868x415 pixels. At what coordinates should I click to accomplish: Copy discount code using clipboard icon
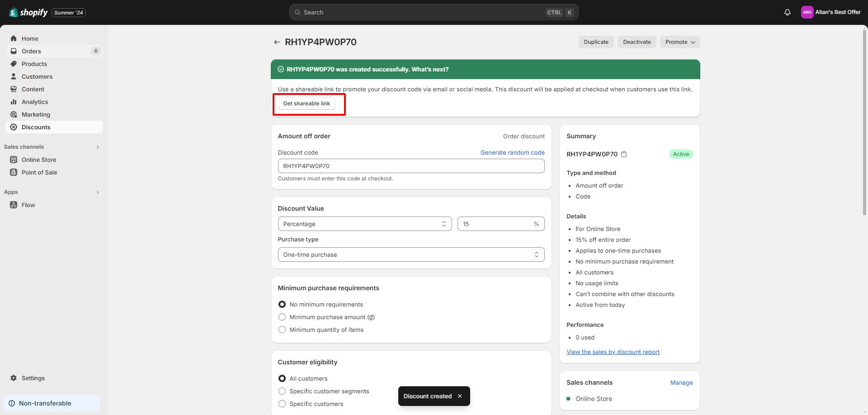pyautogui.click(x=624, y=154)
